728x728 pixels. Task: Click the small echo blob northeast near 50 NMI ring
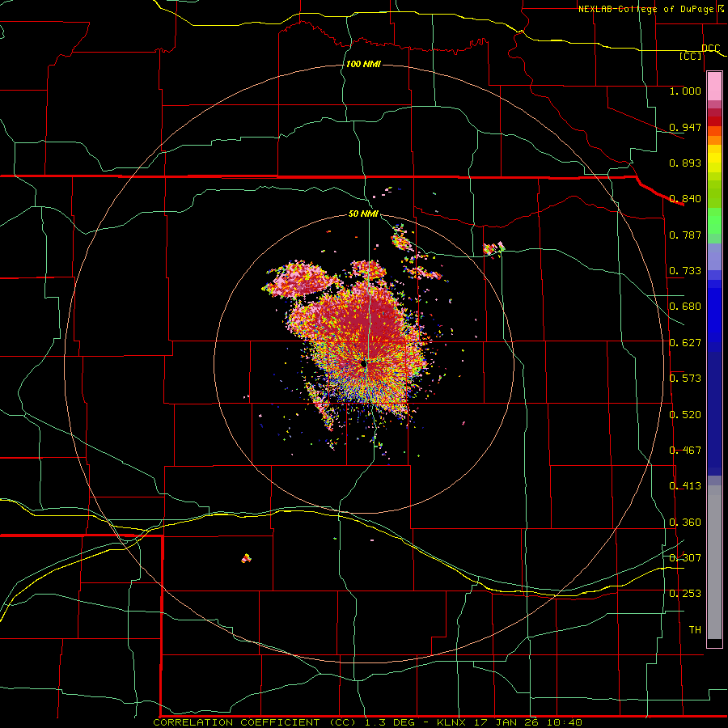493,248
